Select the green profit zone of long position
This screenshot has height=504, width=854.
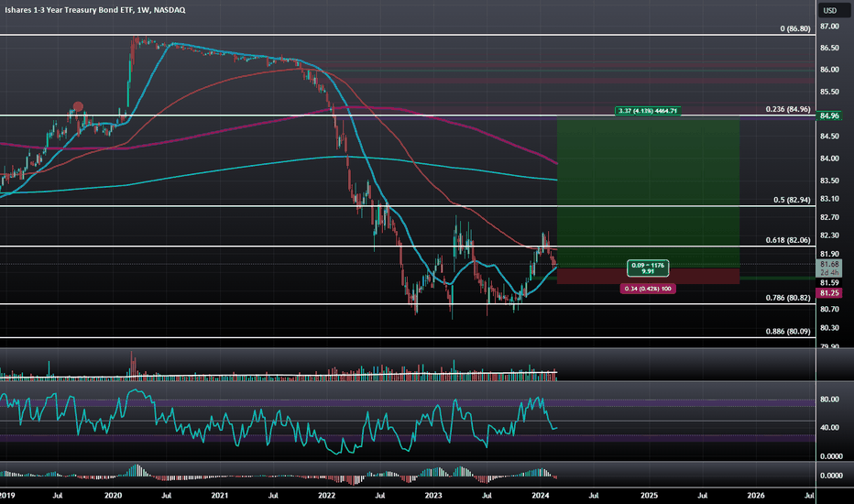(648, 192)
